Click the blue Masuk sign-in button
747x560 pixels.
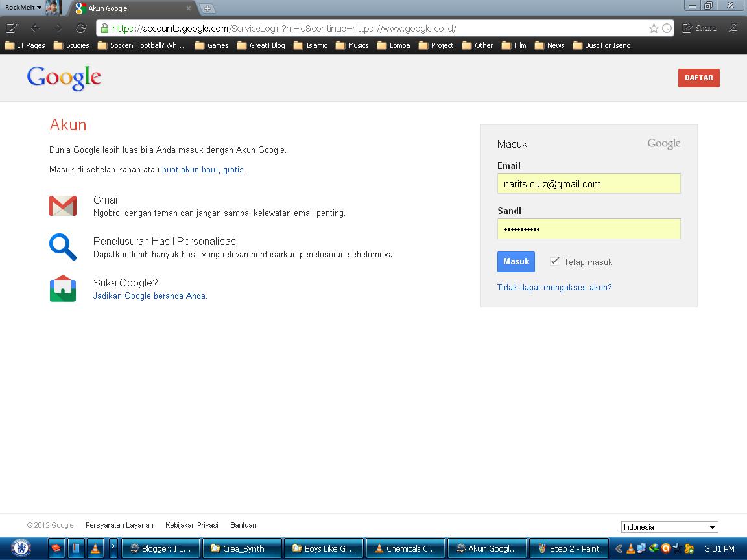coord(516,262)
